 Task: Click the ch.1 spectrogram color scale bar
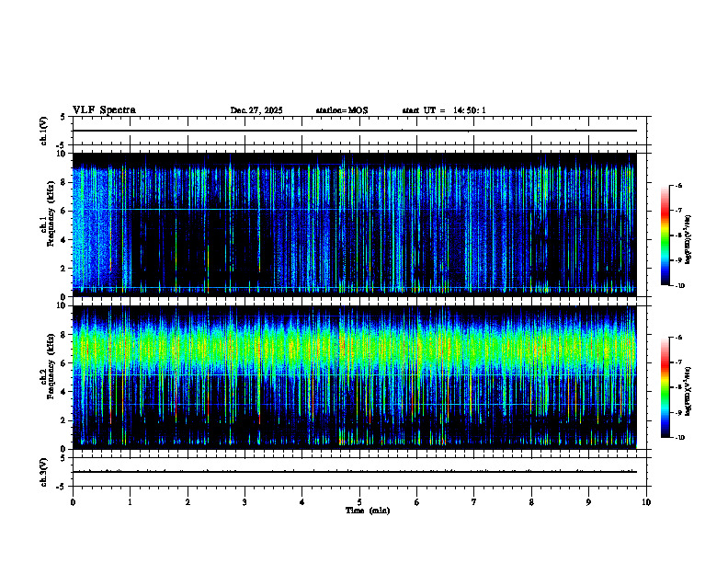(665, 236)
